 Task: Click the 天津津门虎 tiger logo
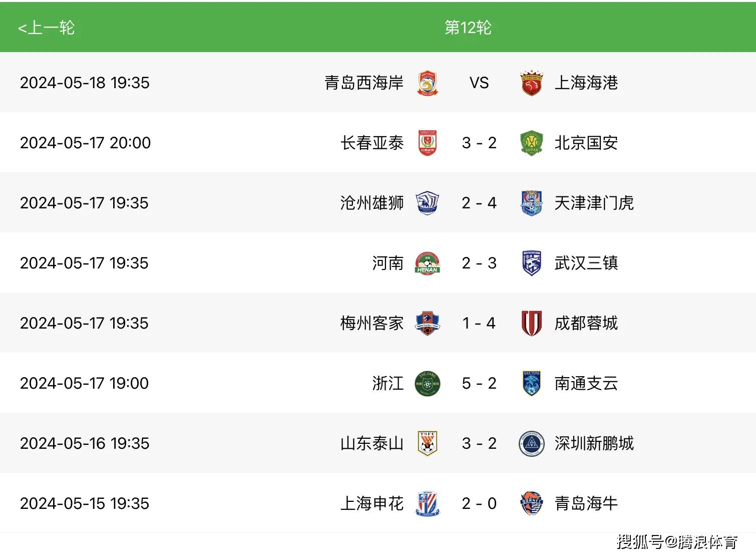[x=531, y=203]
